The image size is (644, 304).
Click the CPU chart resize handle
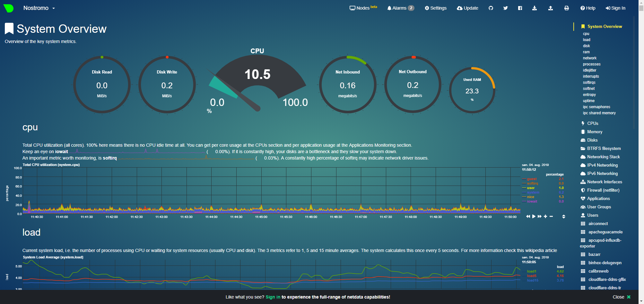point(563,217)
